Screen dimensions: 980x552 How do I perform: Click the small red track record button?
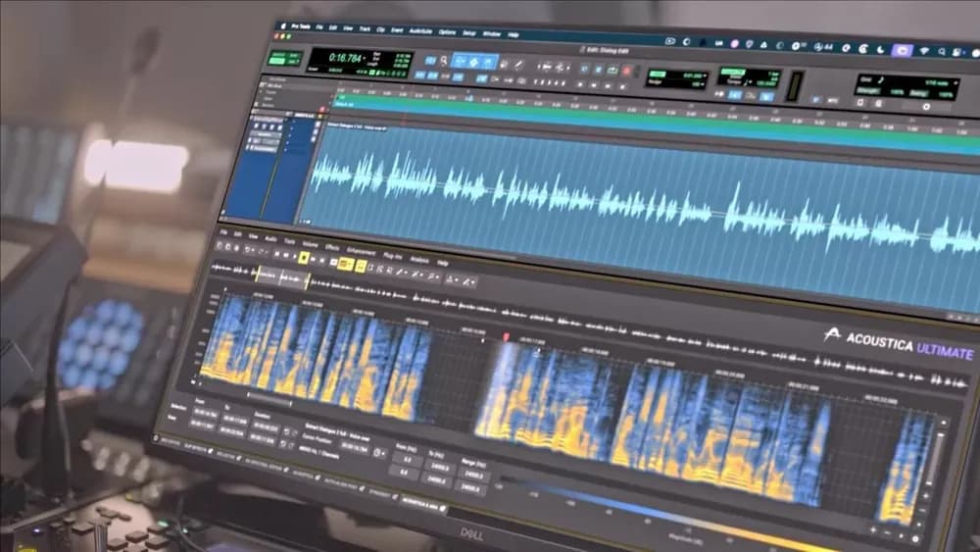coord(322,110)
